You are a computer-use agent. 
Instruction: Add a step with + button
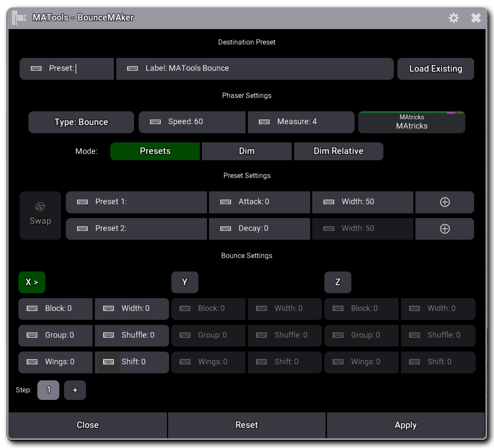point(75,390)
